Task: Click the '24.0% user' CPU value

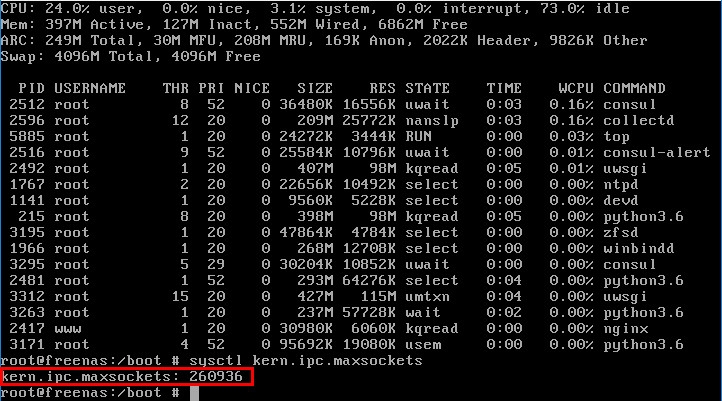Action: 90,8
